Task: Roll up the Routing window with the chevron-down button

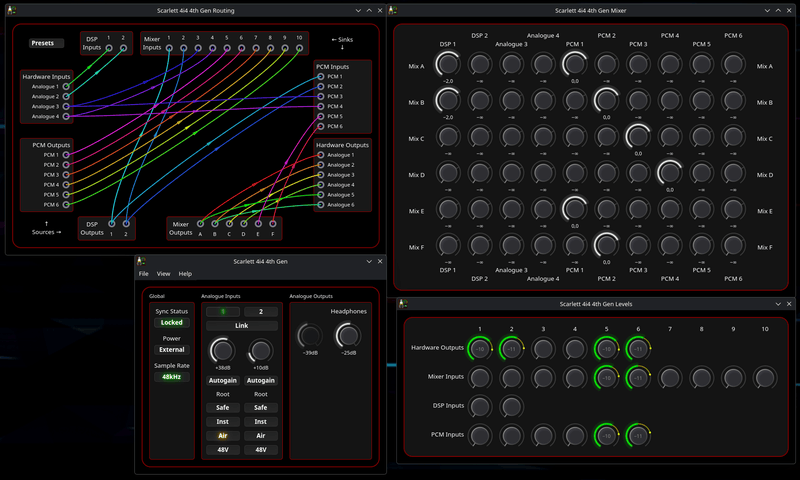Action: [358, 10]
